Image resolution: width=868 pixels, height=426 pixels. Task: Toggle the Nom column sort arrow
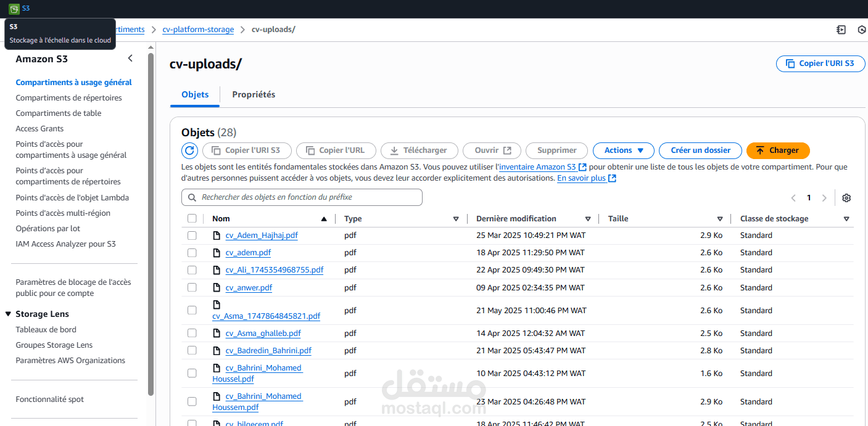click(x=324, y=219)
